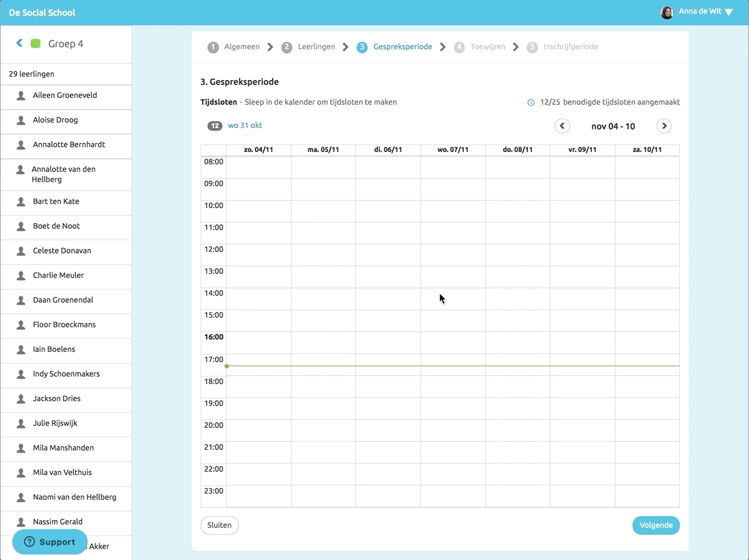Go to next week in calendar
Image resolution: width=749 pixels, height=560 pixels.
click(x=663, y=126)
